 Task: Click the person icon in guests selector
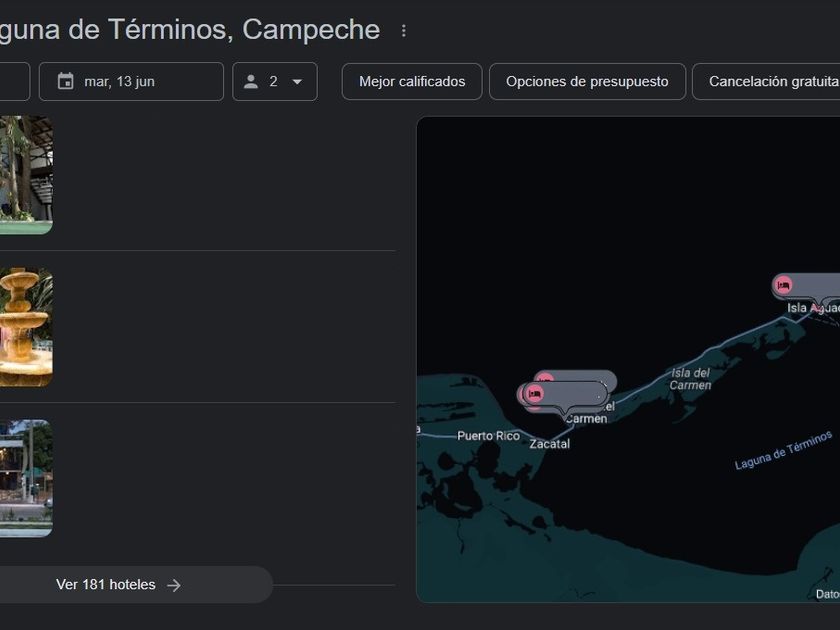pos(251,81)
